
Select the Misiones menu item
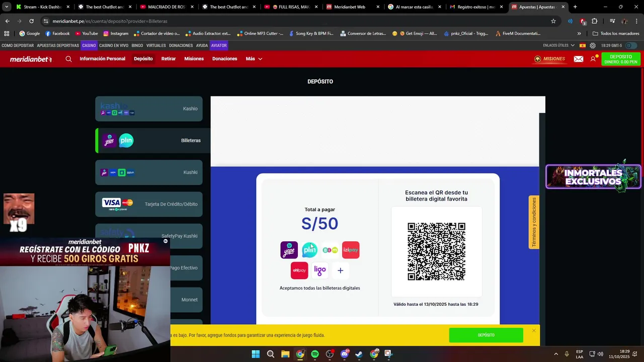coord(194,59)
